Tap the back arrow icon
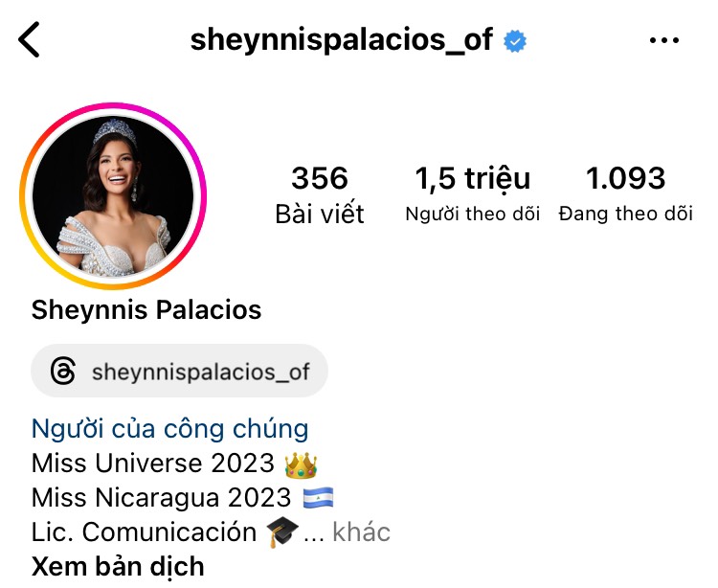 29,39
